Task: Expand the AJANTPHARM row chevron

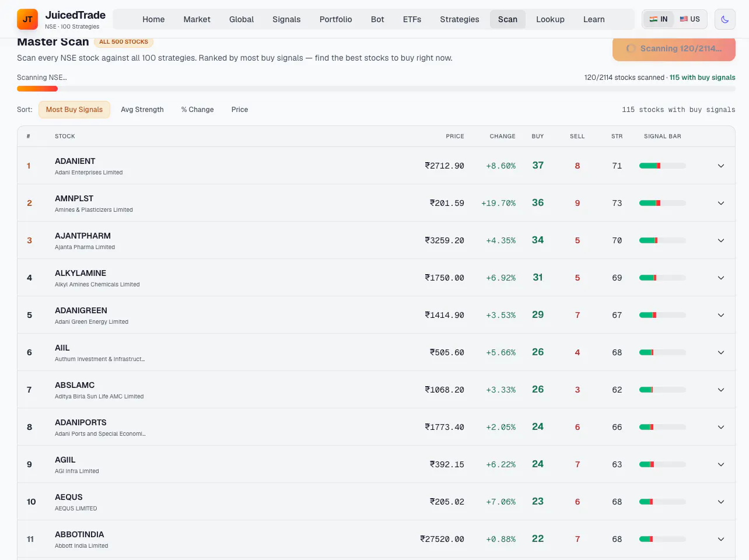Action: 721,240
